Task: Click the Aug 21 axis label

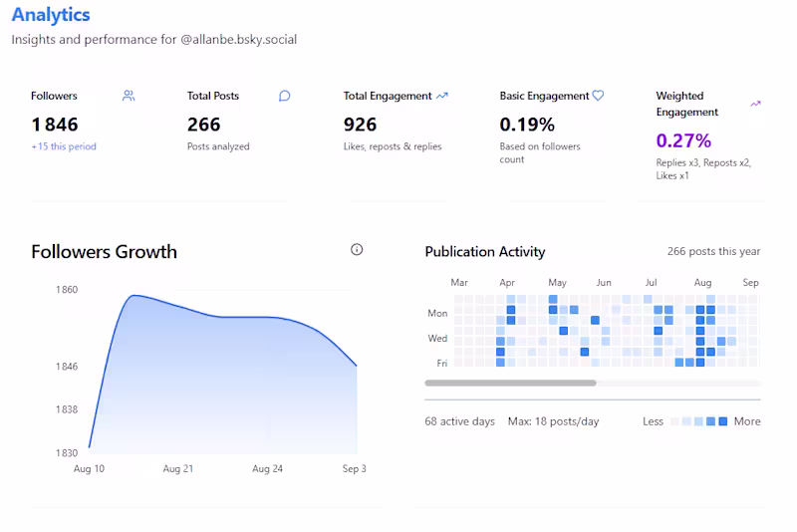Action: pos(178,468)
